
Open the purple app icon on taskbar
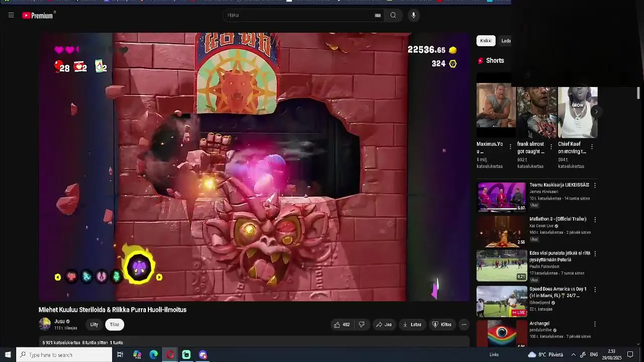pos(203,354)
